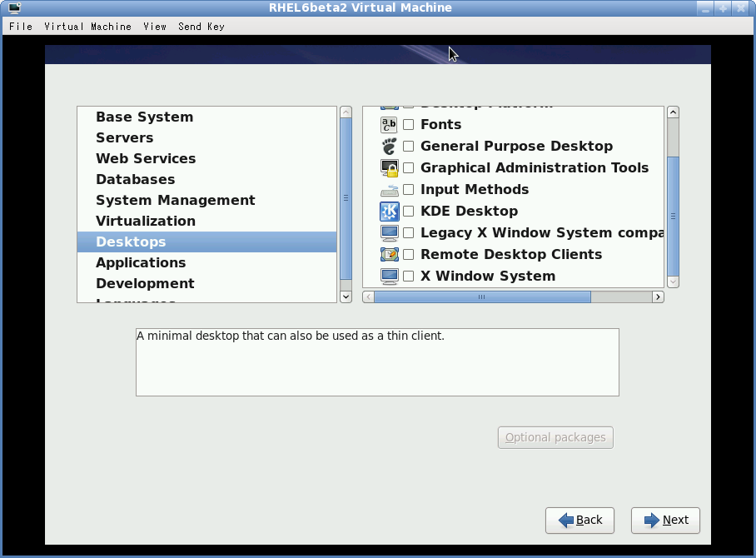
Task: Select the Desktops category
Action: [x=206, y=242]
